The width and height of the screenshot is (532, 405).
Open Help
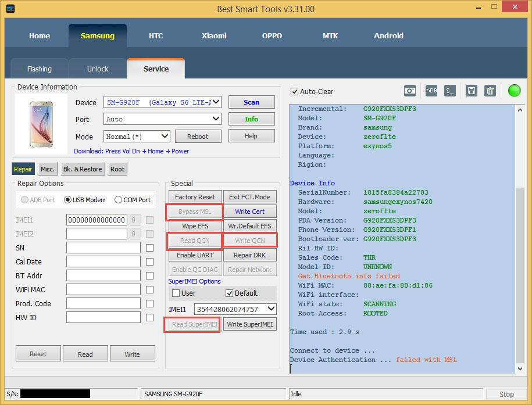(251, 136)
